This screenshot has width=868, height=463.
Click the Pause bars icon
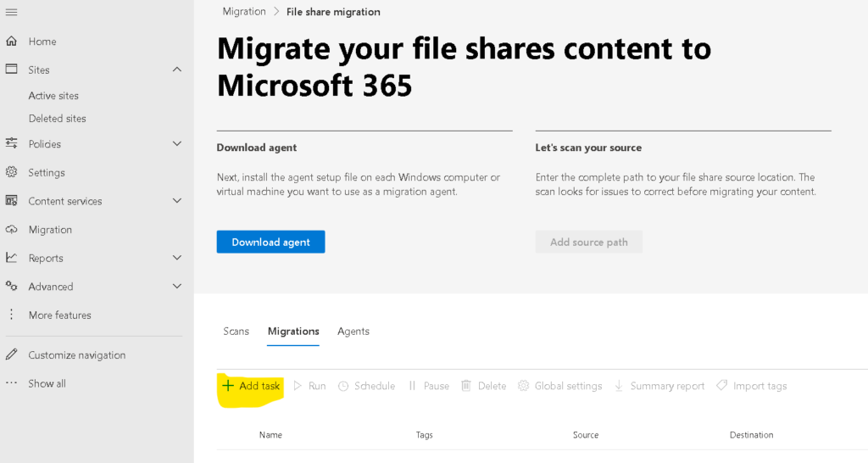tap(412, 386)
